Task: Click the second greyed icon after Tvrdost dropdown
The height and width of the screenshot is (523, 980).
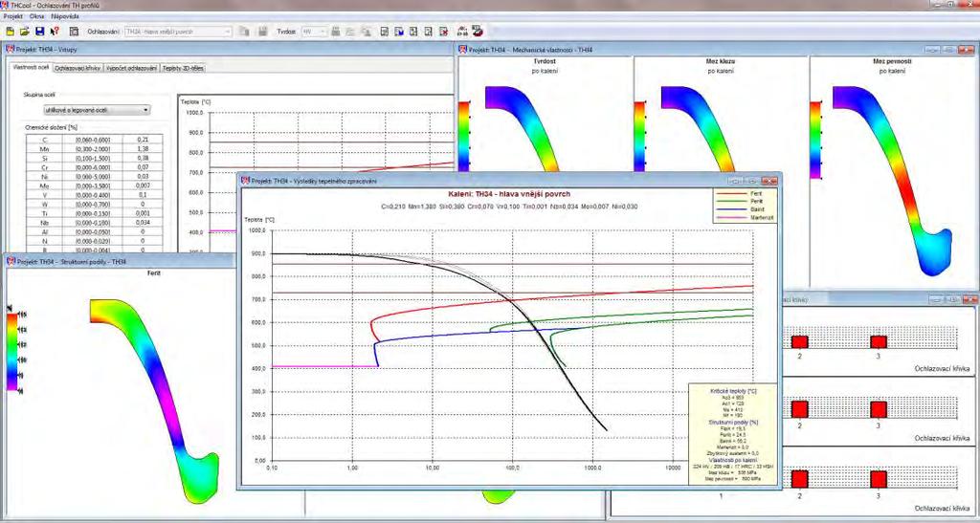Action: coord(350,32)
